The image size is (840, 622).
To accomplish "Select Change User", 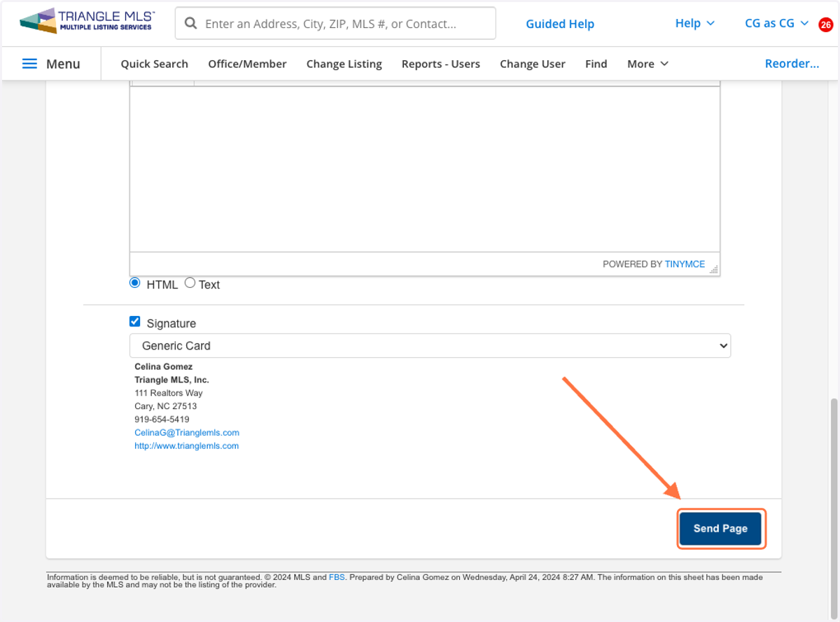I will tap(532, 64).
